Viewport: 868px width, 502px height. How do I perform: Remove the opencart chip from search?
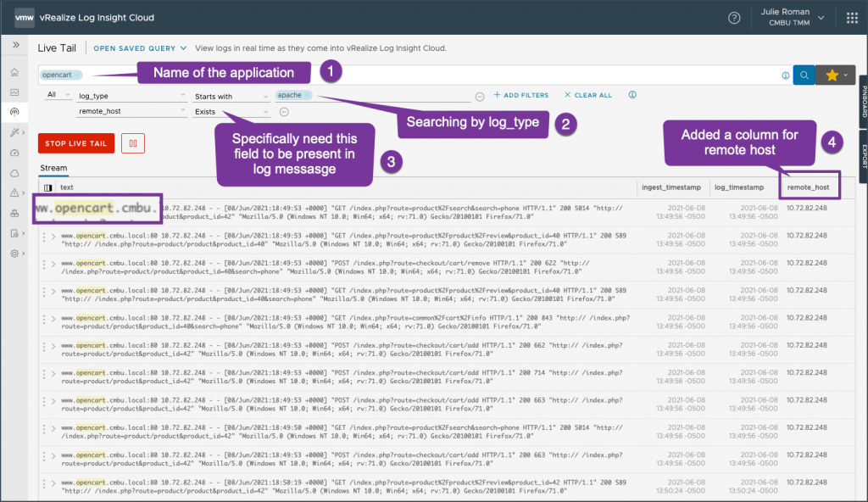click(x=77, y=75)
